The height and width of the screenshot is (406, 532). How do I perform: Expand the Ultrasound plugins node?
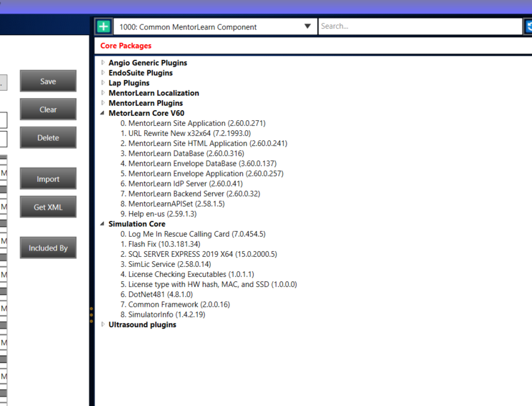click(103, 324)
